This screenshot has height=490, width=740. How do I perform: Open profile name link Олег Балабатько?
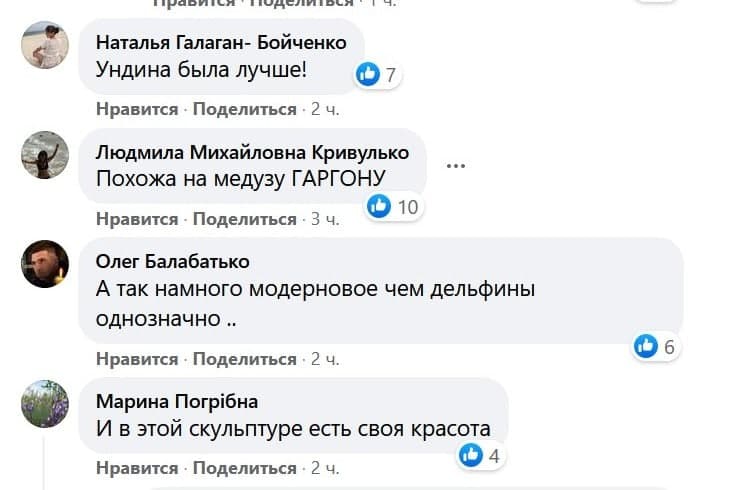tap(173, 261)
